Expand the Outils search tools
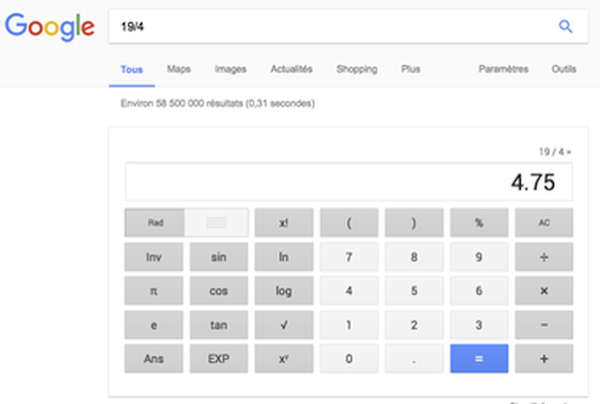This screenshot has height=404, width=600. [564, 69]
